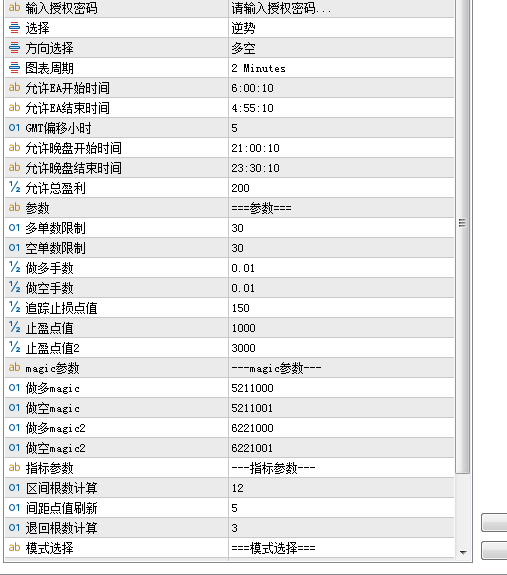Click the 01 icon beside 做多magic2
507x575 pixels.
point(14,428)
